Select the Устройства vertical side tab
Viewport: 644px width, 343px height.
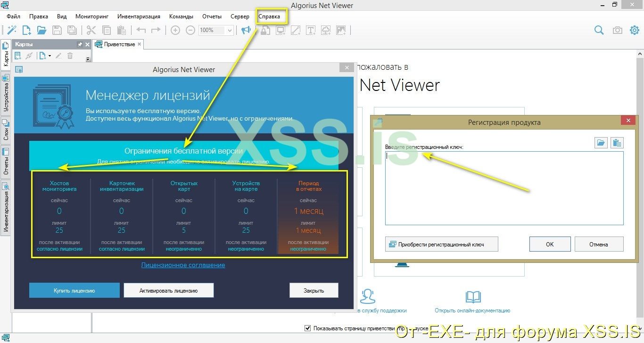coord(6,94)
